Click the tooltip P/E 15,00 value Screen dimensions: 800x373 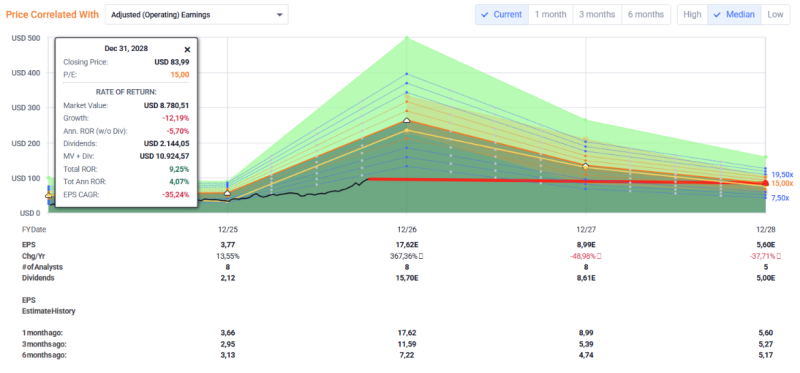[x=181, y=74]
